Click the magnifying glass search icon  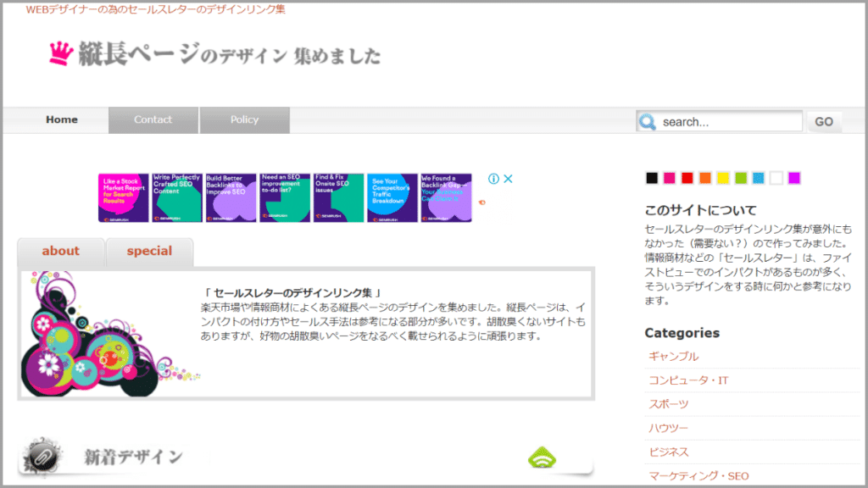(x=648, y=122)
